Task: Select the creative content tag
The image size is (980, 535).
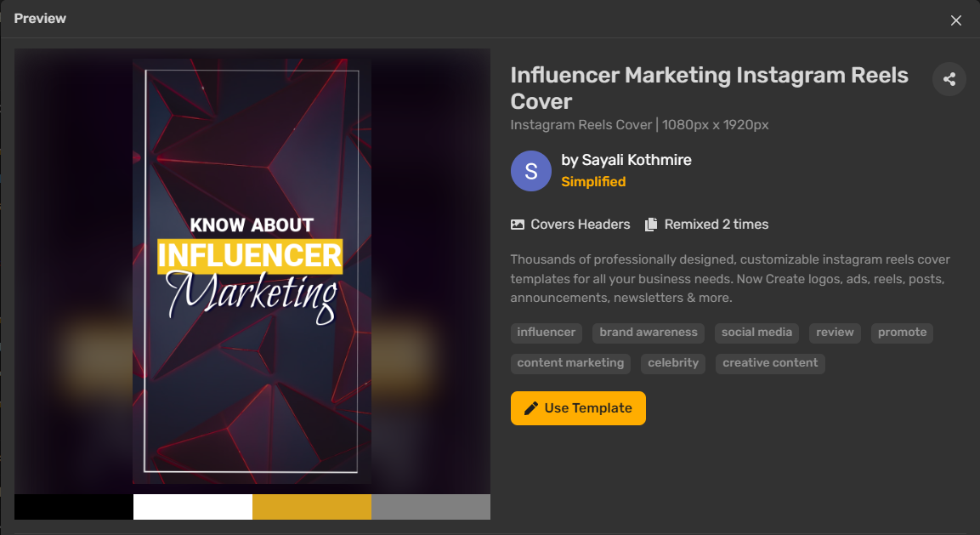Action: coord(770,363)
